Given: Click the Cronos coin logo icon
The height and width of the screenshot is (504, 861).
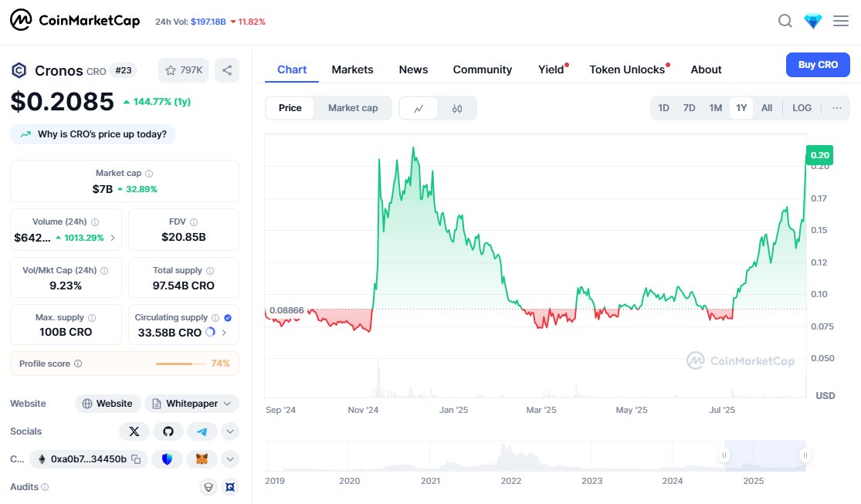Looking at the screenshot, I should click(19, 70).
